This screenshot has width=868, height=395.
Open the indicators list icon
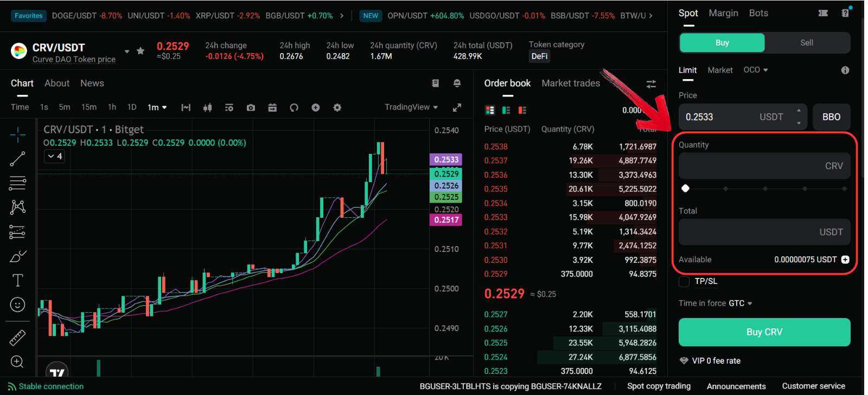click(x=229, y=108)
